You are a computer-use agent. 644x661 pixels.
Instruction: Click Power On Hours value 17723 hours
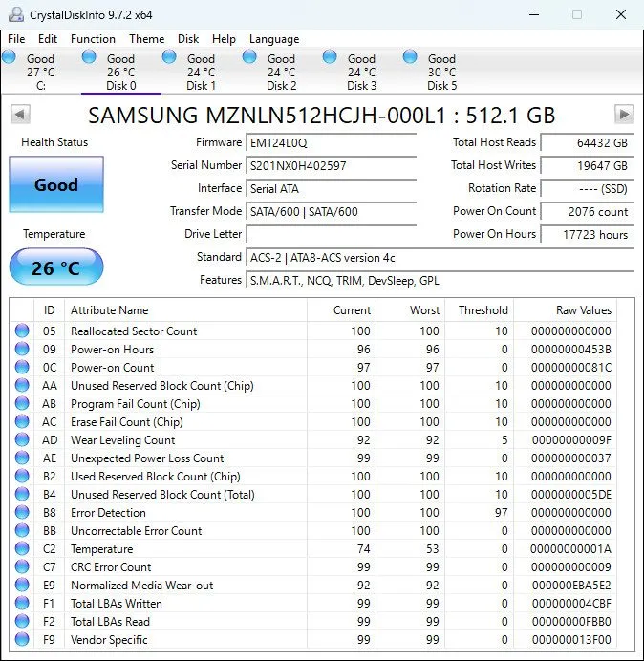(587, 234)
